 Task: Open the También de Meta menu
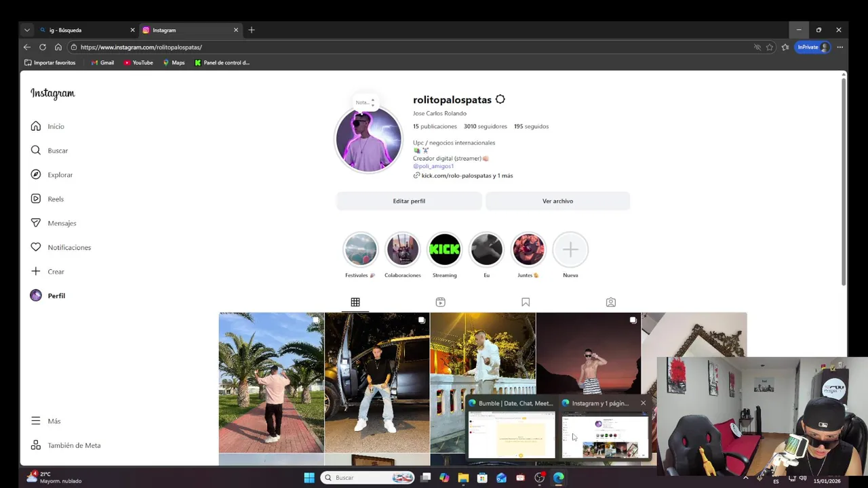pos(66,445)
